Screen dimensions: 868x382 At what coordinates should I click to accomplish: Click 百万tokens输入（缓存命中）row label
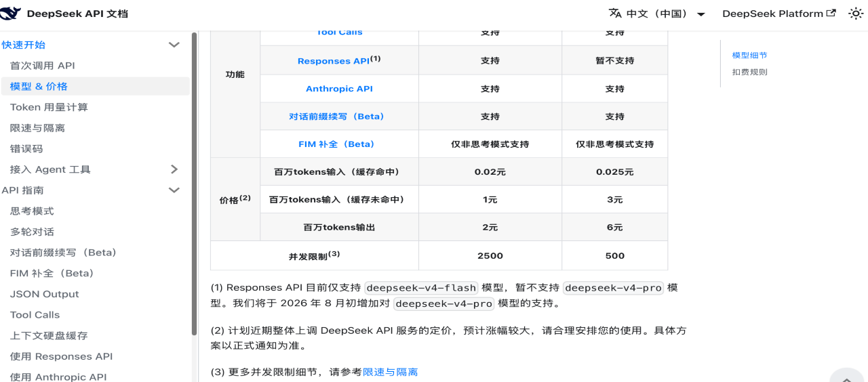click(339, 172)
